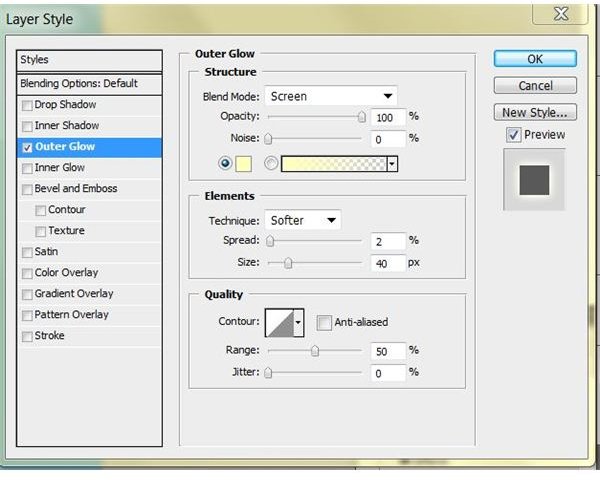Click the Spread slider handle
This screenshot has width=600, height=482.
coord(270,241)
